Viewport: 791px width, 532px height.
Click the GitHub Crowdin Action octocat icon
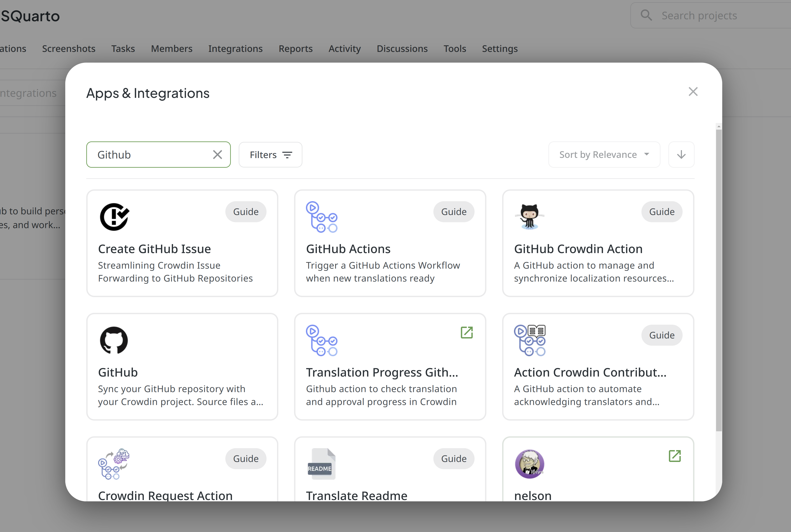click(x=529, y=217)
